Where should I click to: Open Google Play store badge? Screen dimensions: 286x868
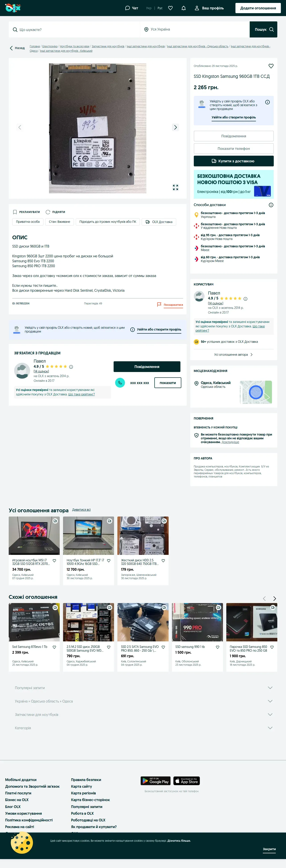155,781
